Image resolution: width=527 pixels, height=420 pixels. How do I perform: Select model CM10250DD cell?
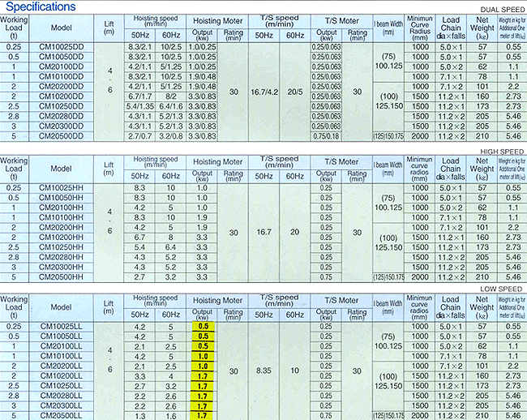click(61, 106)
